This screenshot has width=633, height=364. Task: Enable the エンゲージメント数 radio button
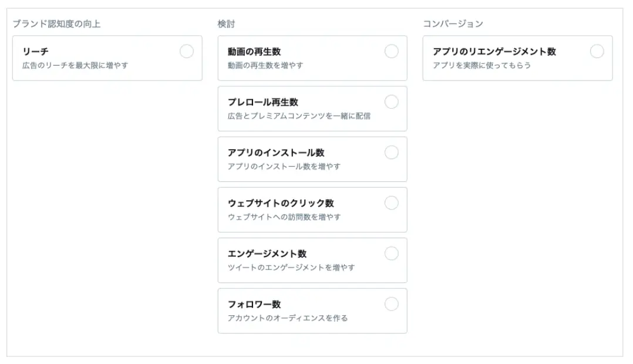click(391, 254)
